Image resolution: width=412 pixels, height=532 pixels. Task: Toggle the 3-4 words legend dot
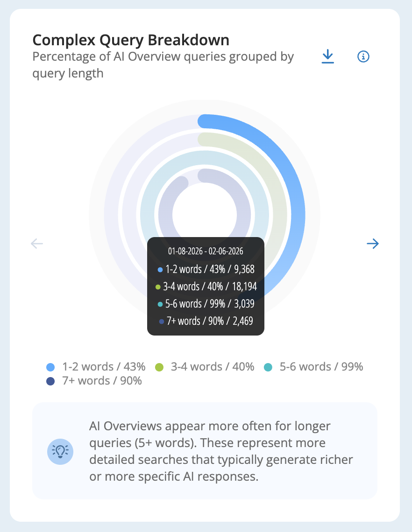159,367
